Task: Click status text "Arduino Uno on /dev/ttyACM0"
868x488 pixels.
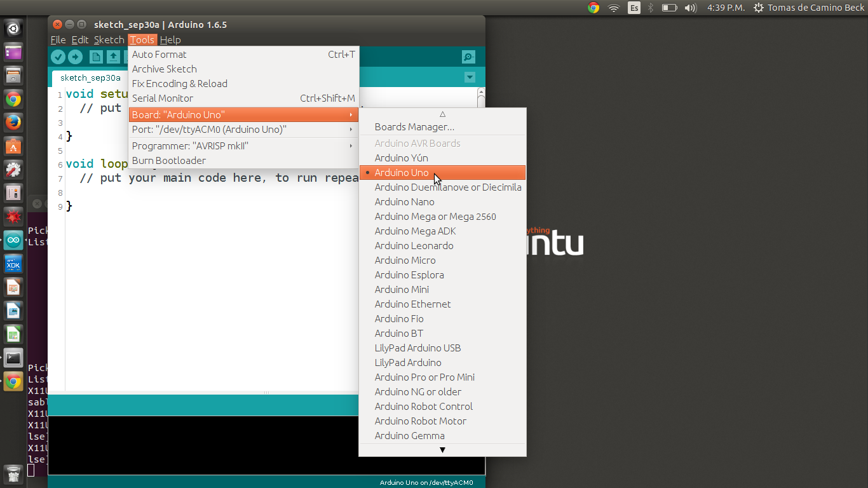Action: coord(426,482)
